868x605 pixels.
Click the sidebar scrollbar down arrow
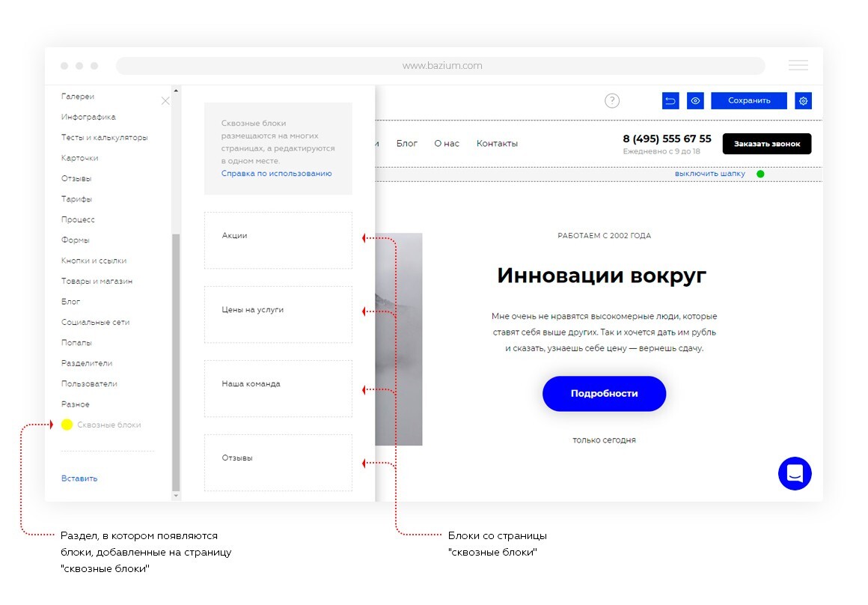point(176,496)
